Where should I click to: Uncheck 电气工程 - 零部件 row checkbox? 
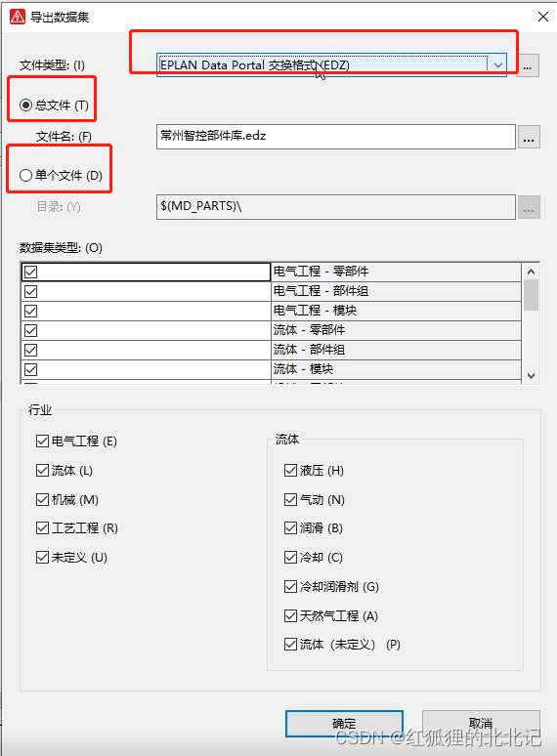pyautogui.click(x=31, y=272)
